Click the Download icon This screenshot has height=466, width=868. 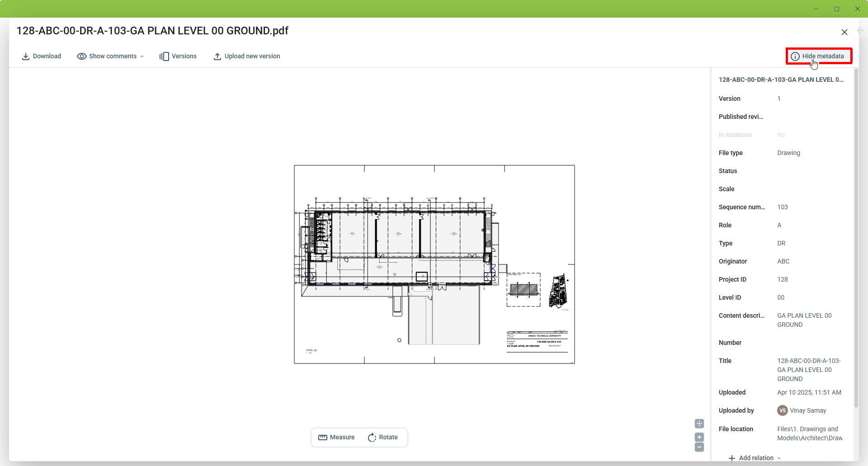click(26, 56)
